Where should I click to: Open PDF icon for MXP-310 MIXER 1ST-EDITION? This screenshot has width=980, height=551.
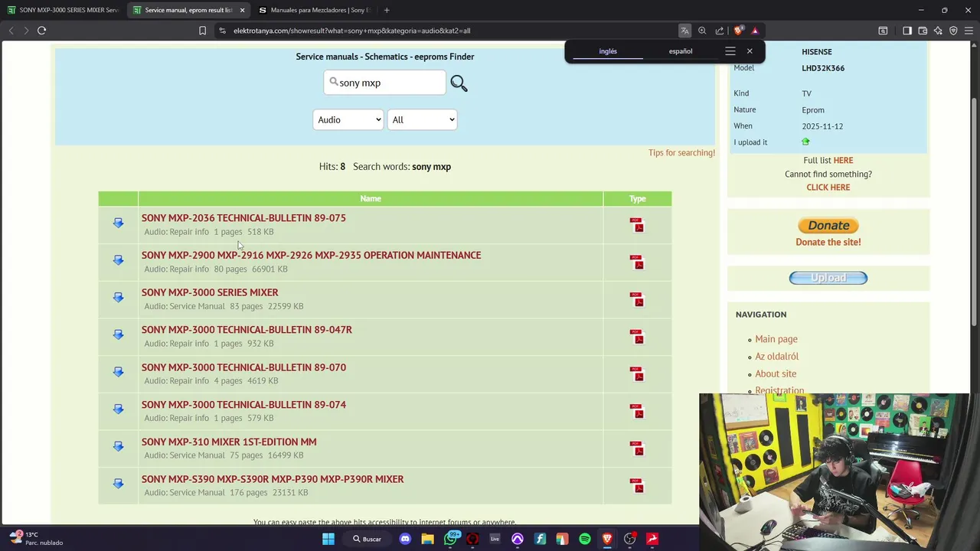(637, 448)
